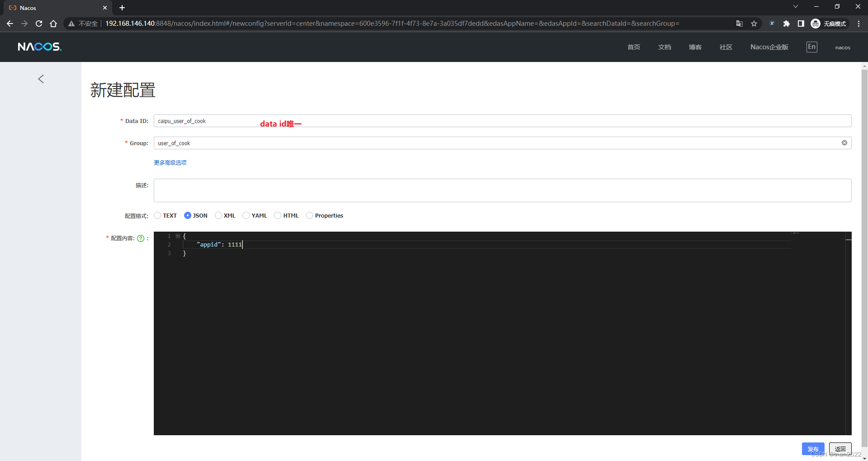Open the 首页 nav item

pos(634,47)
